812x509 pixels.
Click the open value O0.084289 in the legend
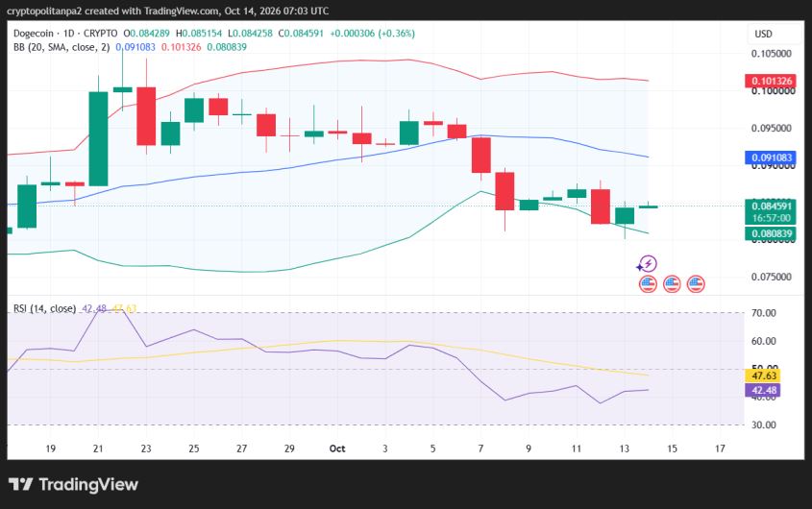(x=147, y=34)
